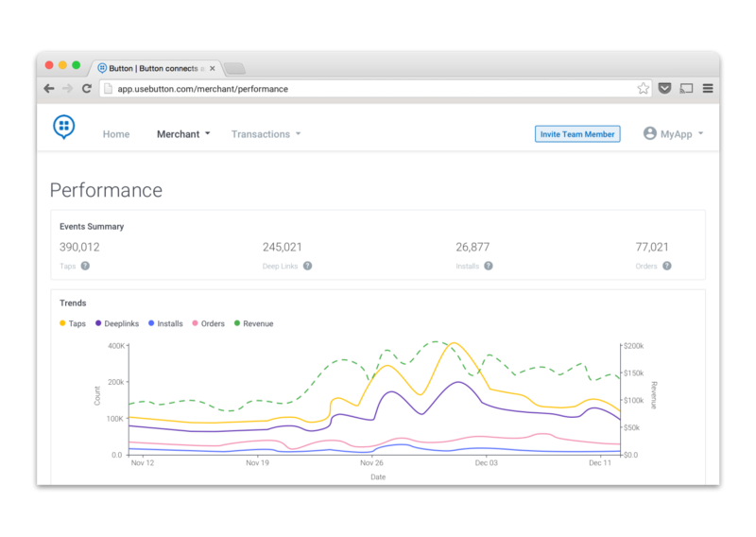756x537 pixels.
Task: Go to the Home nav item
Action: coord(116,134)
